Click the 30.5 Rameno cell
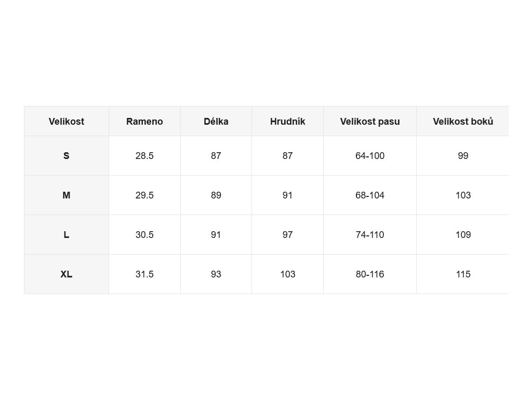The image size is (532, 399). point(144,235)
